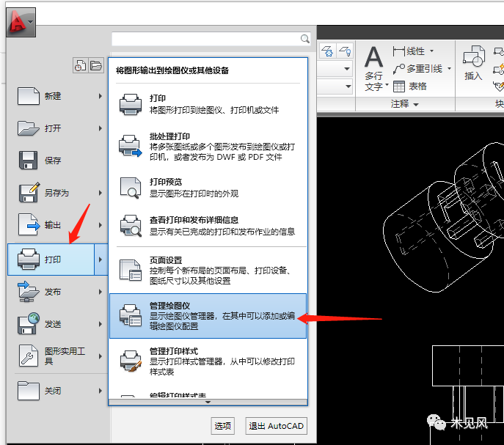The height and width of the screenshot is (445, 504).
Task: Expand the 输出 submenu arrow
Action: tap(101, 225)
